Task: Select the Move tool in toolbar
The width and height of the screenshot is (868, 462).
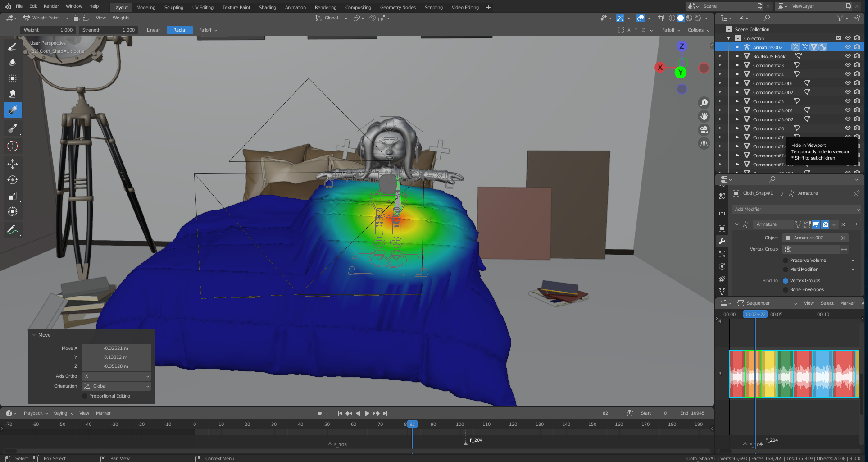Action: pyautogui.click(x=13, y=164)
